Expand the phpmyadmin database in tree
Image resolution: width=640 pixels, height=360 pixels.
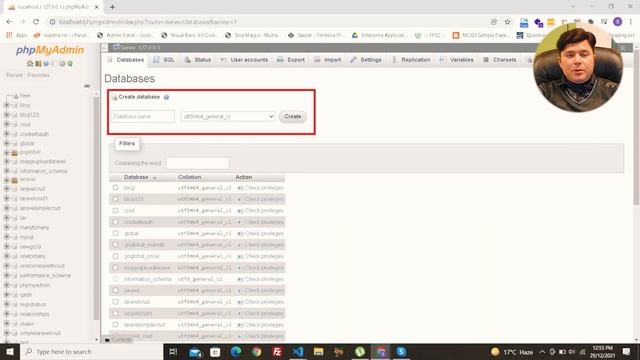tap(7, 285)
